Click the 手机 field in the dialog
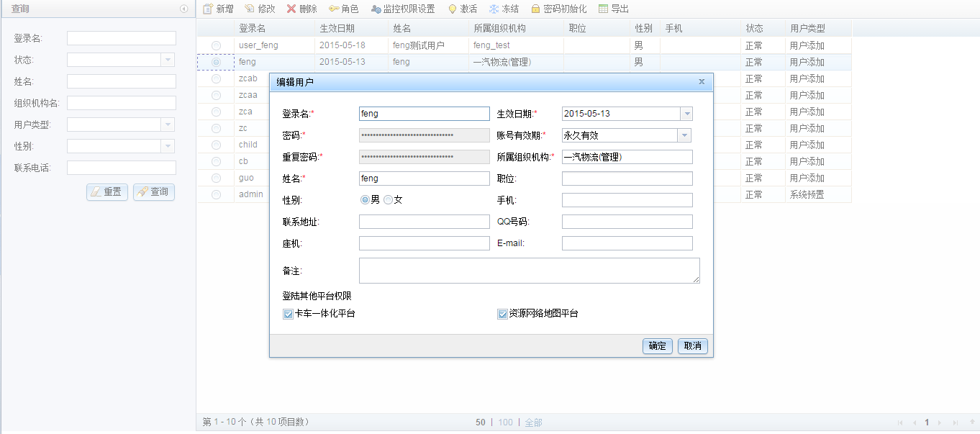 click(627, 200)
